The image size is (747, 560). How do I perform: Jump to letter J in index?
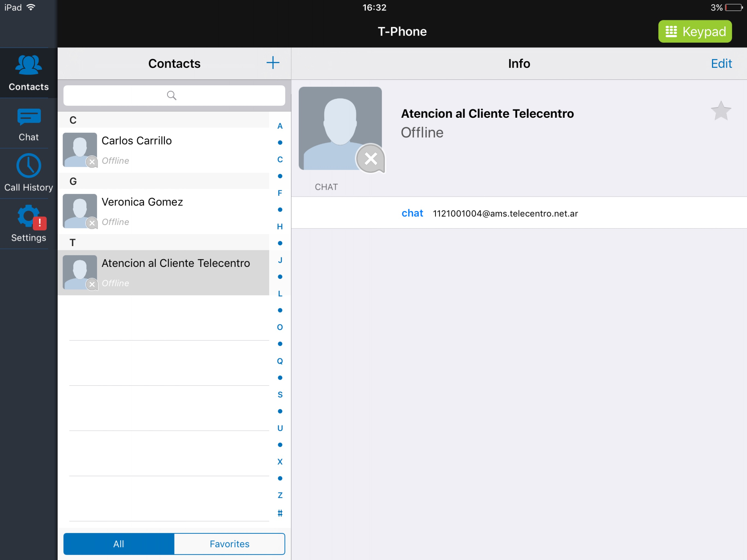pyautogui.click(x=280, y=260)
